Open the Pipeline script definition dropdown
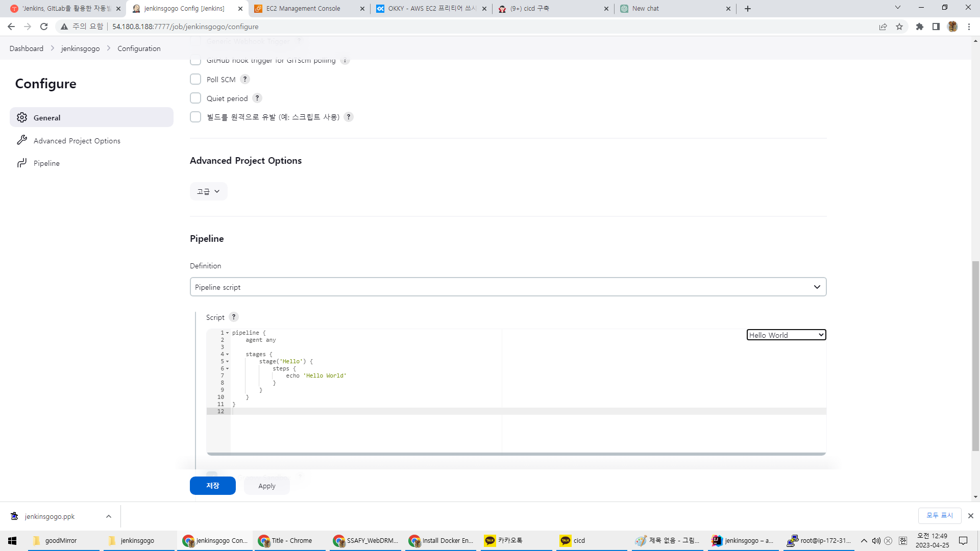The width and height of the screenshot is (980, 551). [508, 287]
